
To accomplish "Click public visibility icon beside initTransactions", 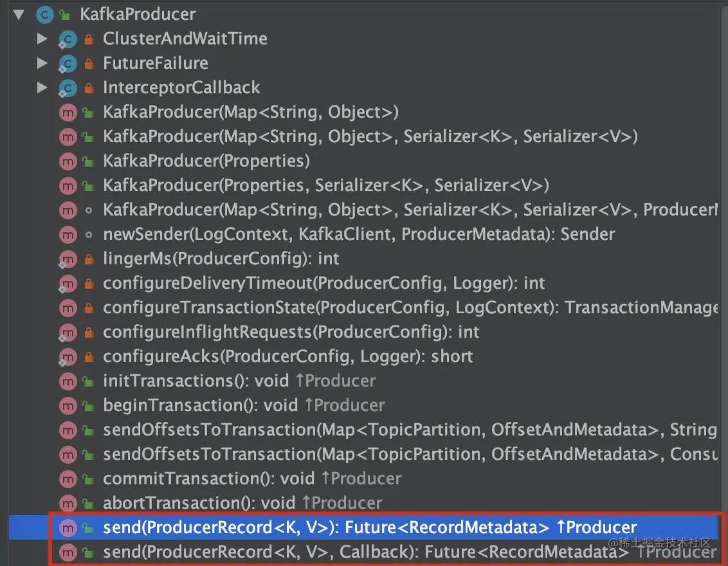I will coord(88,381).
